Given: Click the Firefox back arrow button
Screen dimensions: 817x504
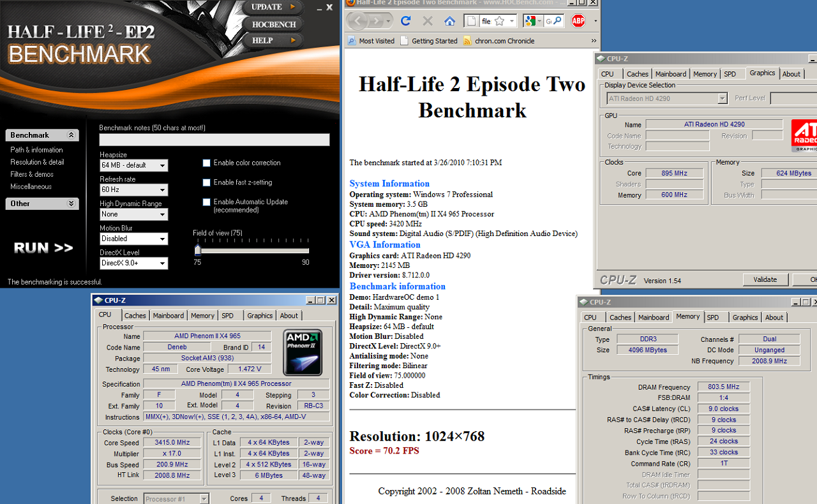Looking at the screenshot, I should 358,21.
